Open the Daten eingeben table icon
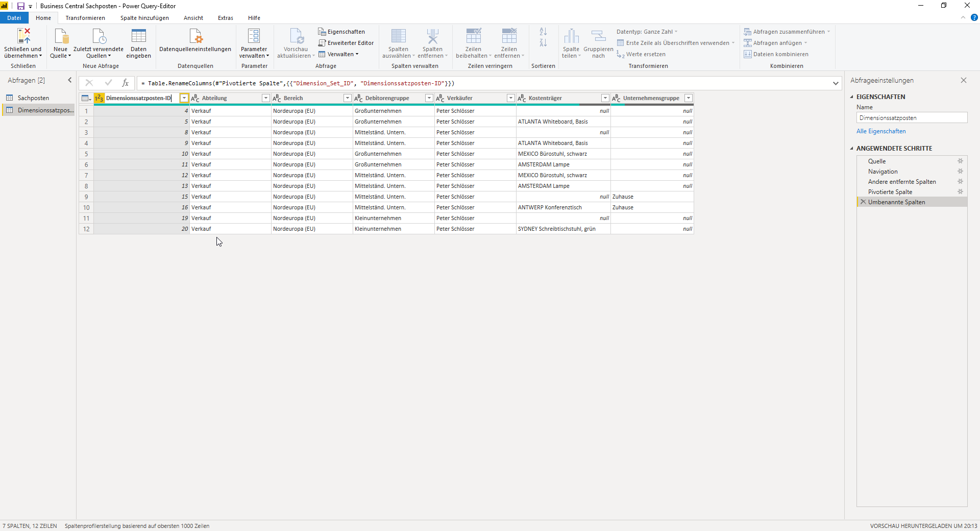Viewport: 980px width, 531px height. point(138,36)
